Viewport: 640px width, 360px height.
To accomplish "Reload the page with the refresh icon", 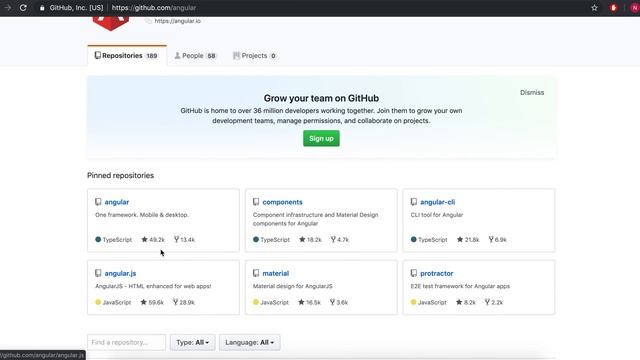I will [x=23, y=8].
